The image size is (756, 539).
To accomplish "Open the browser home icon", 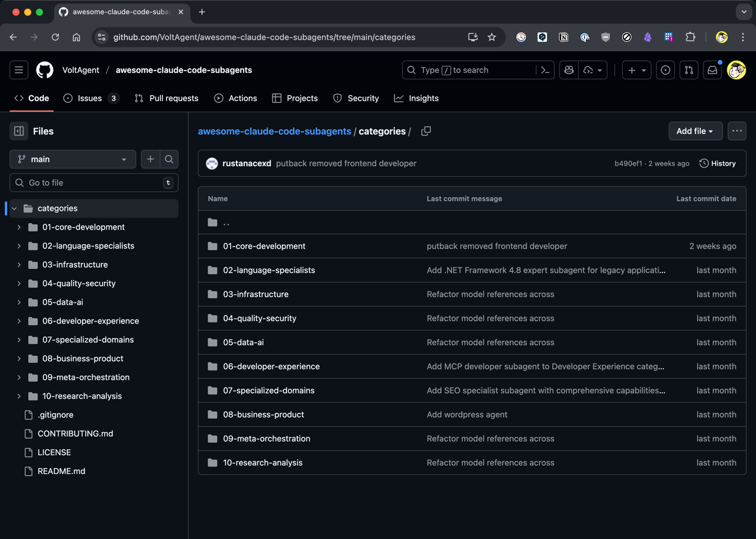I will pyautogui.click(x=76, y=37).
